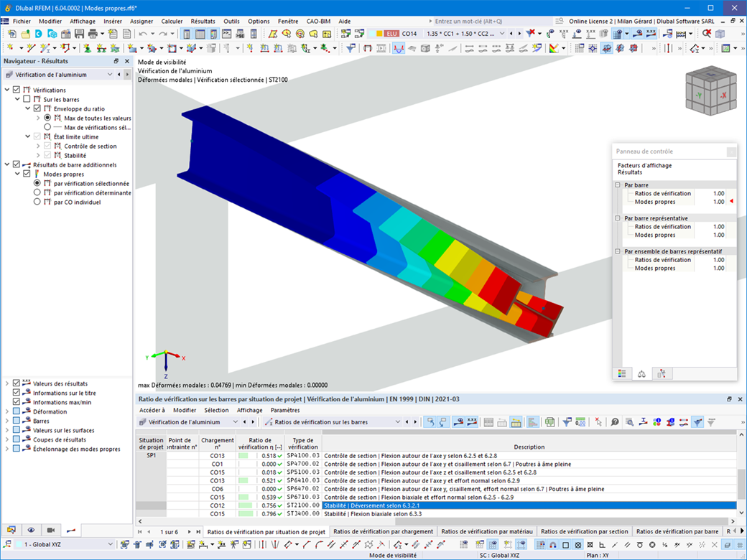Toggle Informations max/min checkbox
This screenshot has height=560, width=747.
[17, 402]
